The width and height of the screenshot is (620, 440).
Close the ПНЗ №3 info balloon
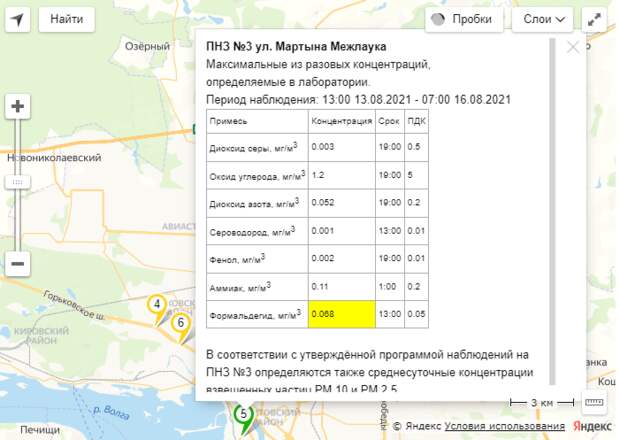point(573,46)
